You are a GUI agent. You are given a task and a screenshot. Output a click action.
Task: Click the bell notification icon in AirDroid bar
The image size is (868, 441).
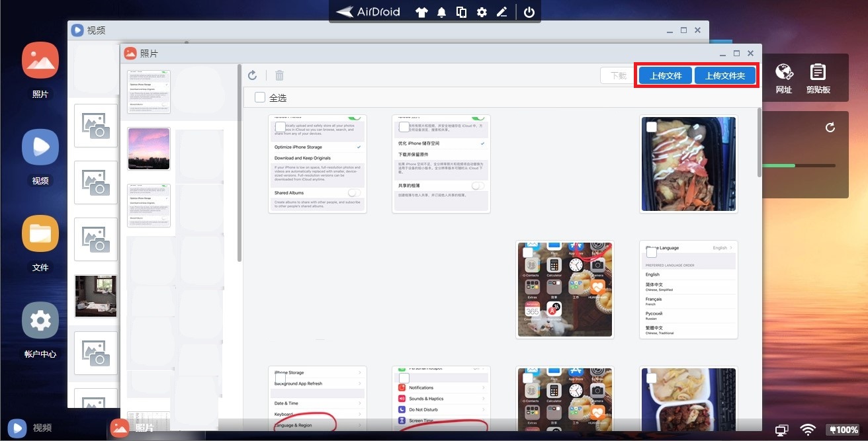[441, 12]
